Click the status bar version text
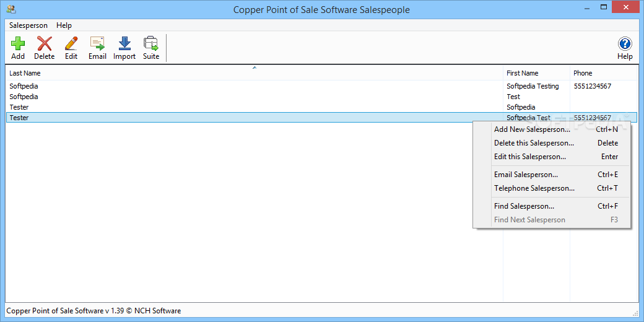 click(94, 311)
